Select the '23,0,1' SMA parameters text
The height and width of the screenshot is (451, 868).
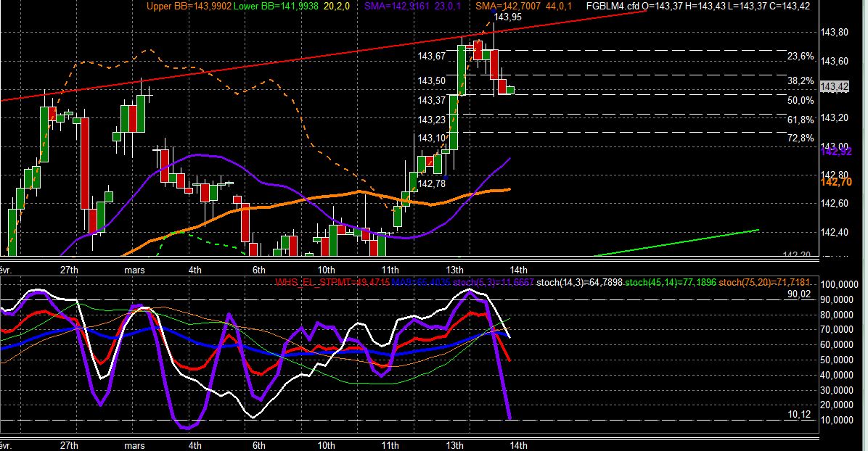pos(447,6)
